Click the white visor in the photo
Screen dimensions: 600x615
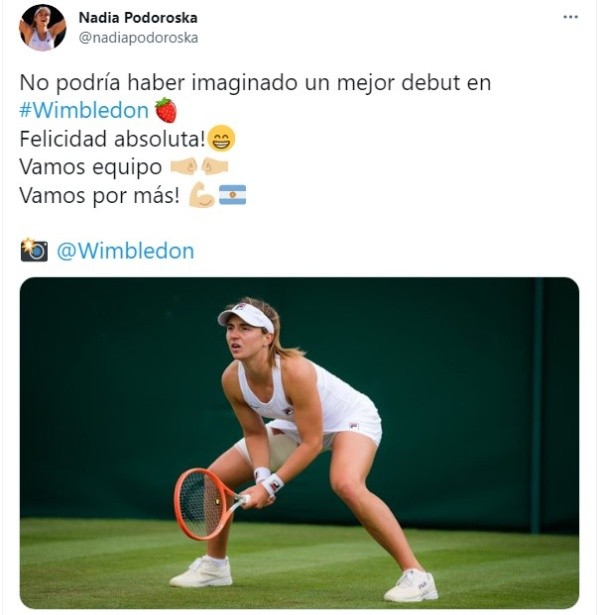click(245, 317)
